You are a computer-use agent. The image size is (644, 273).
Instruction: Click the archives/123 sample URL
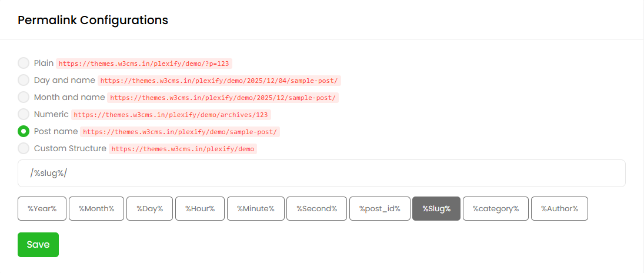(171, 115)
